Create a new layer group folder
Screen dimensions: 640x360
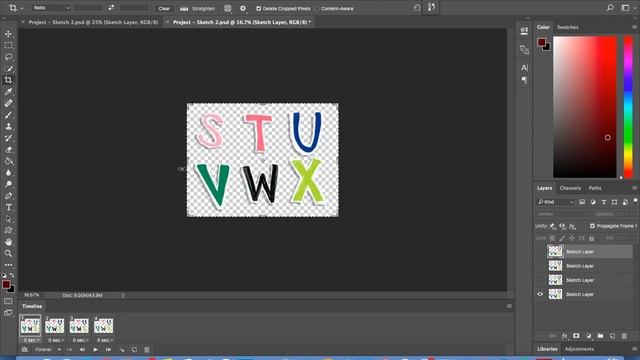[600, 336]
